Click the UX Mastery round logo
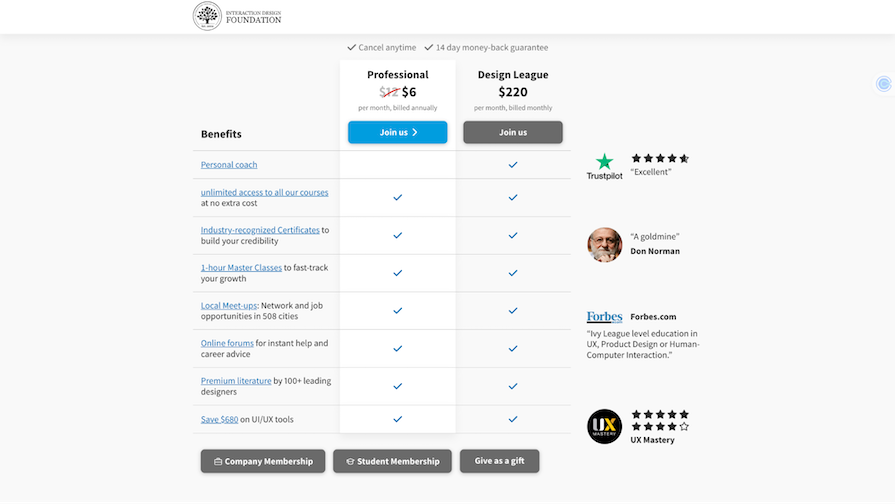 tap(604, 426)
